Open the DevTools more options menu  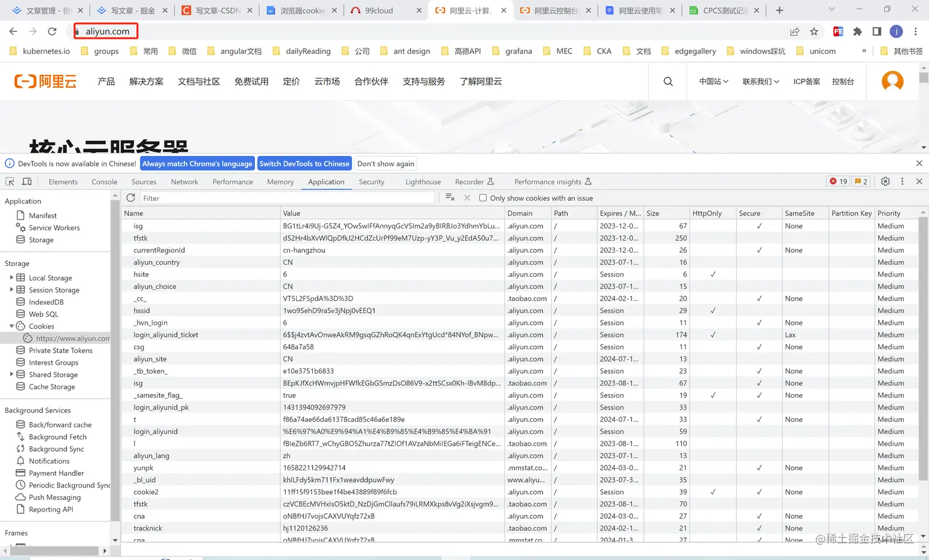(902, 181)
